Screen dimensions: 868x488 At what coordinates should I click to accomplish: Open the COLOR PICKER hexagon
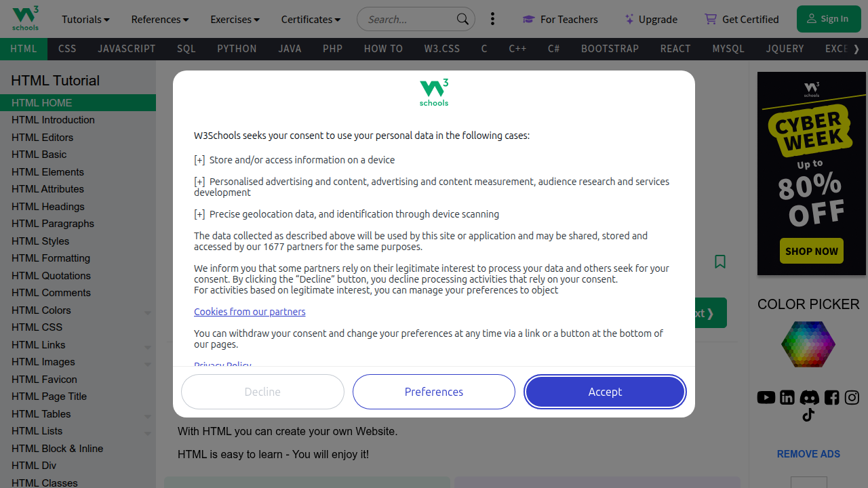tap(808, 344)
